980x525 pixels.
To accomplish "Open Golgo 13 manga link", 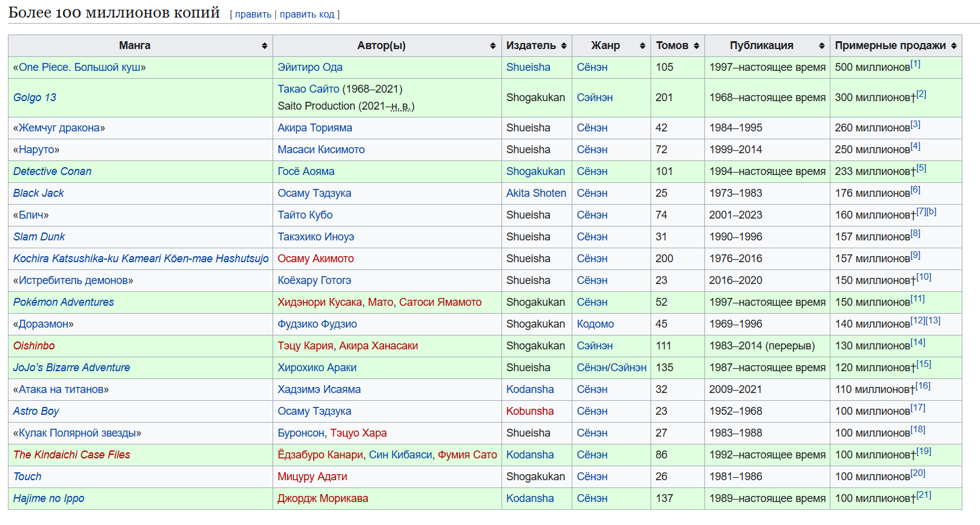I will pos(35,97).
